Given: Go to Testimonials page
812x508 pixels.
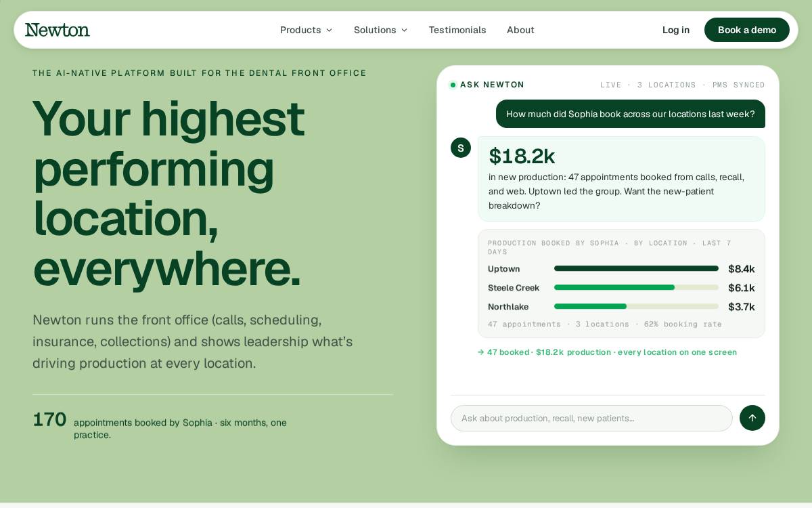Looking at the screenshot, I should tap(457, 30).
